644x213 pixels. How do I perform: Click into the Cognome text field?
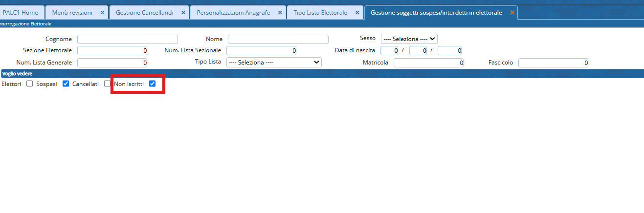click(128, 40)
